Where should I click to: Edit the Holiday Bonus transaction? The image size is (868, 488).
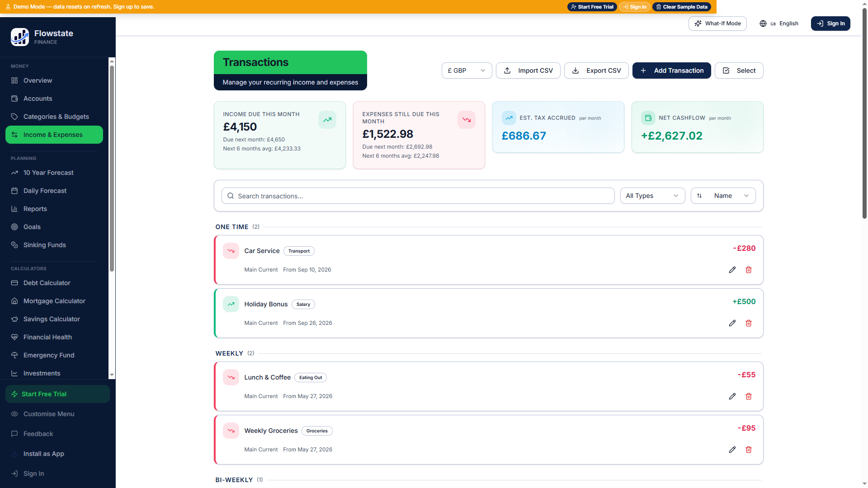pos(732,323)
